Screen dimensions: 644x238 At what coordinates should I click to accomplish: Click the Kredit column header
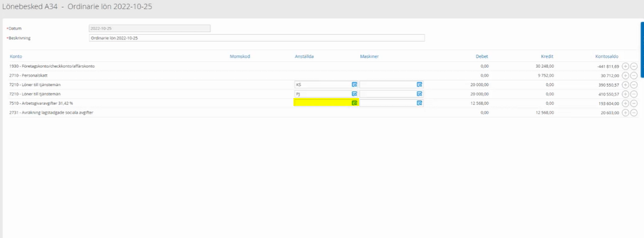coord(547,57)
